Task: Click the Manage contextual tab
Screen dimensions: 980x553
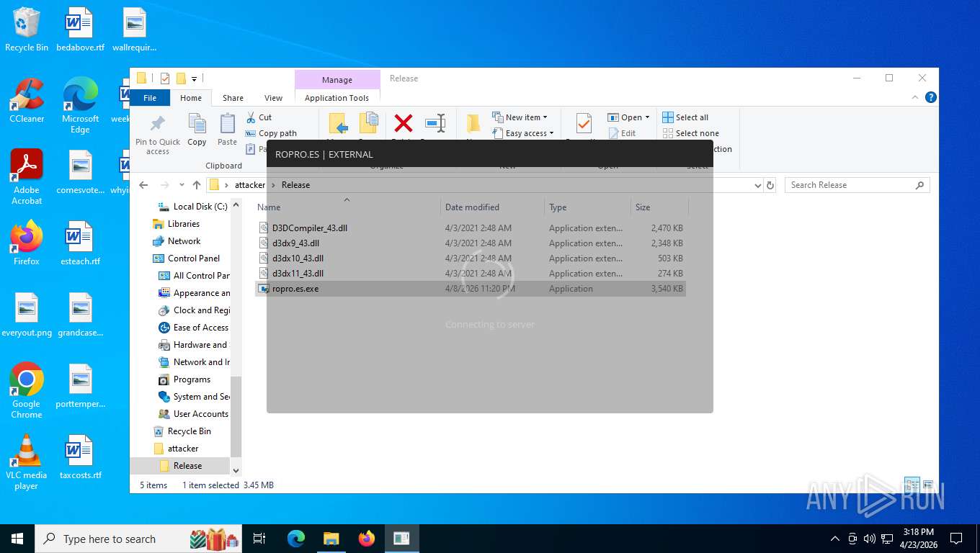Action: coord(337,80)
